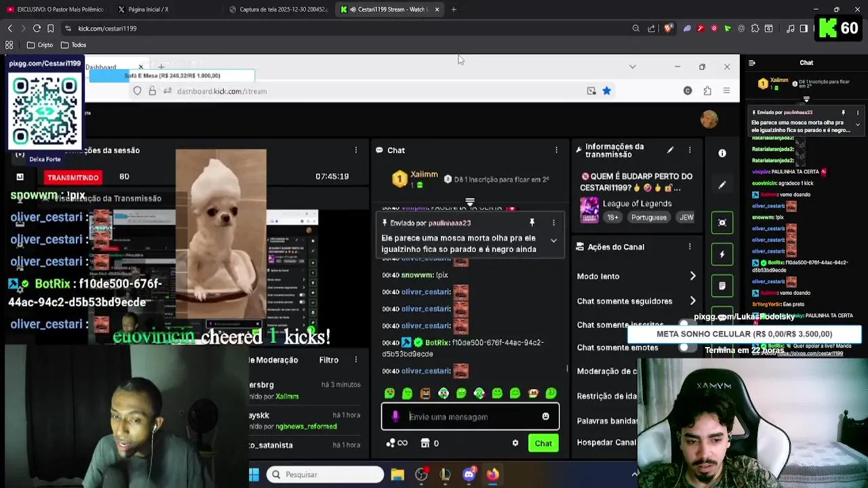Open new tab in Brave
Viewport: 868px width, 488px height.
tap(454, 9)
